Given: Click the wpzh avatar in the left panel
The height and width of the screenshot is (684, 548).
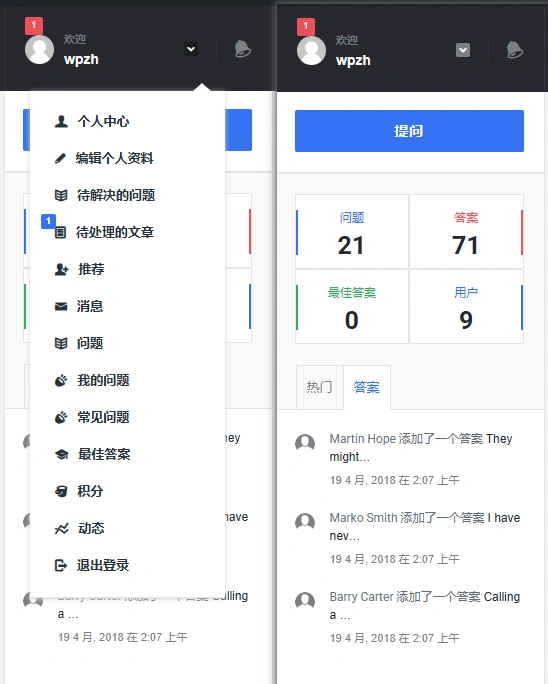Looking at the screenshot, I should [39, 49].
